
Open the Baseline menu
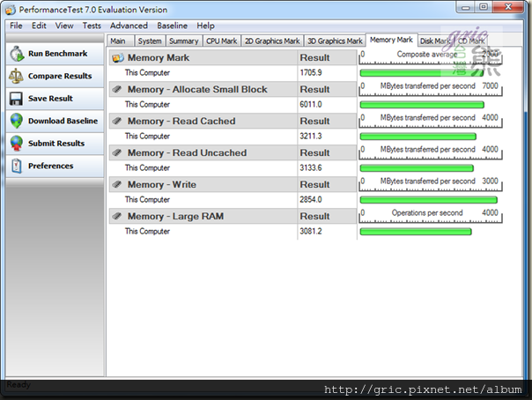(172, 26)
